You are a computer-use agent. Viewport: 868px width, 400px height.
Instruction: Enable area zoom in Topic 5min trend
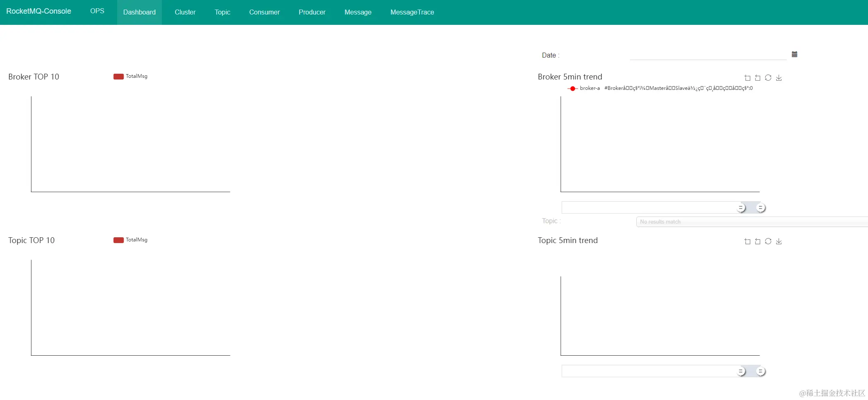[747, 241]
